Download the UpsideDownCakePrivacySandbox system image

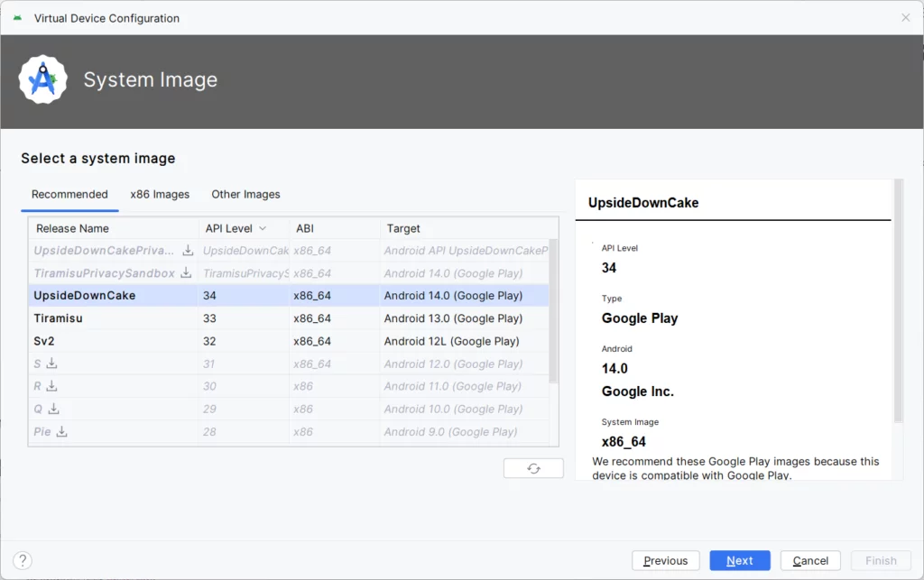point(188,250)
